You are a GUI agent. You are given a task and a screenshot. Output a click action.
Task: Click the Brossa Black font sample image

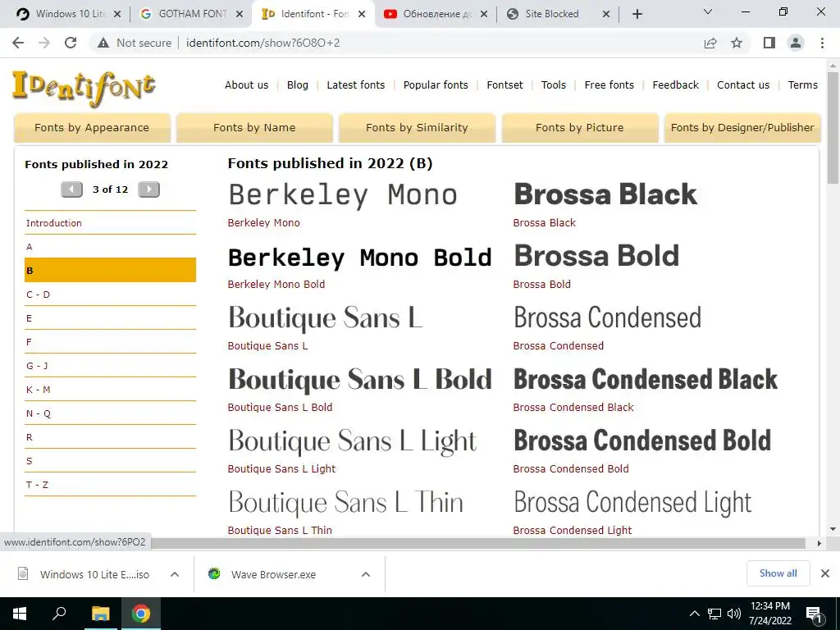[x=605, y=194]
